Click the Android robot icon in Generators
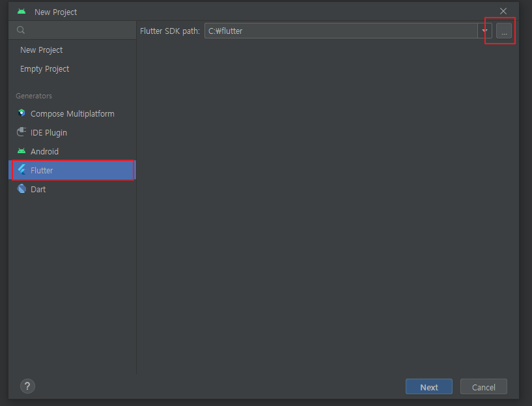This screenshot has width=532, height=406. pos(21,151)
